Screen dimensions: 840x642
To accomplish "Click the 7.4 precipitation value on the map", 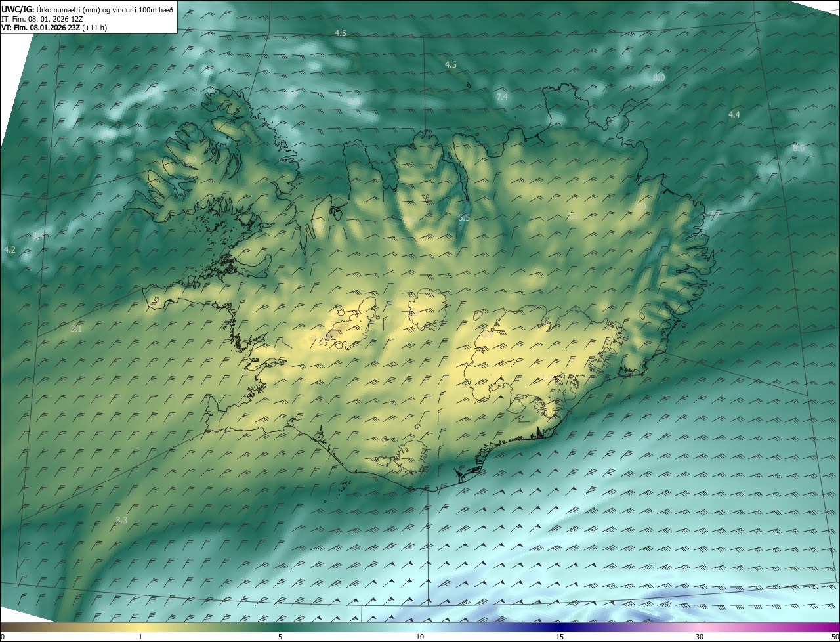I will tap(502, 97).
